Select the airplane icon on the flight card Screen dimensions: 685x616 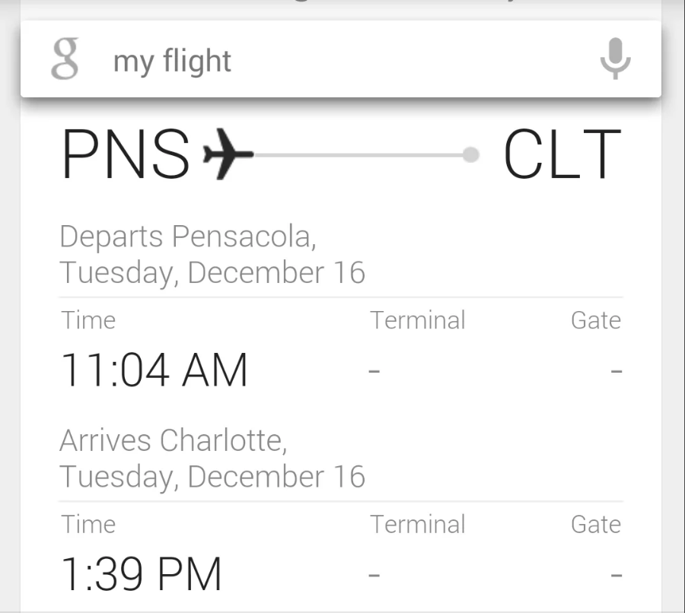pyautogui.click(x=226, y=154)
